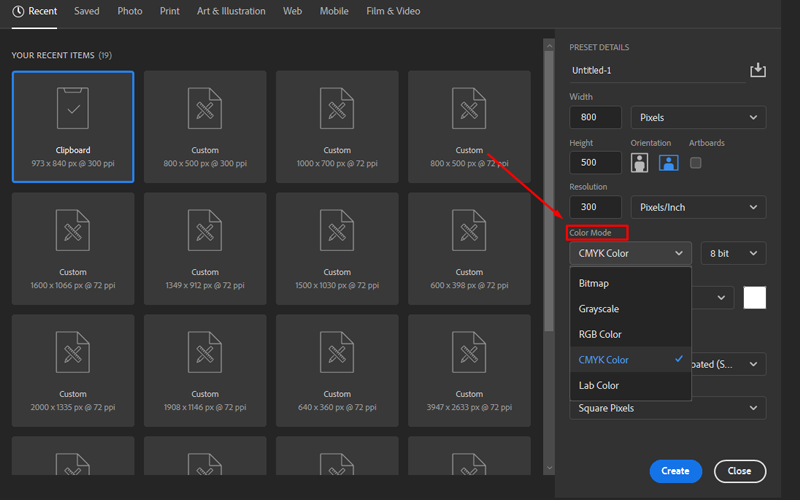
Task: Choose RGB Color from color mode list
Action: click(630, 334)
